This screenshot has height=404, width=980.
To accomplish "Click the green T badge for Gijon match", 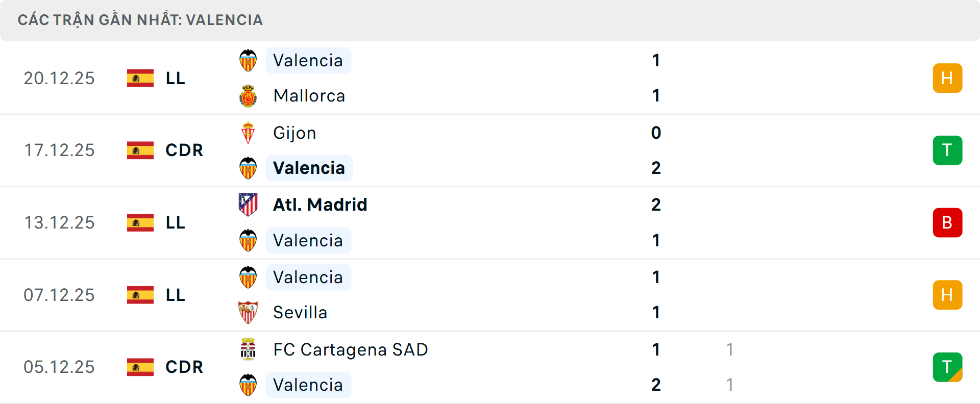I will point(947,150).
